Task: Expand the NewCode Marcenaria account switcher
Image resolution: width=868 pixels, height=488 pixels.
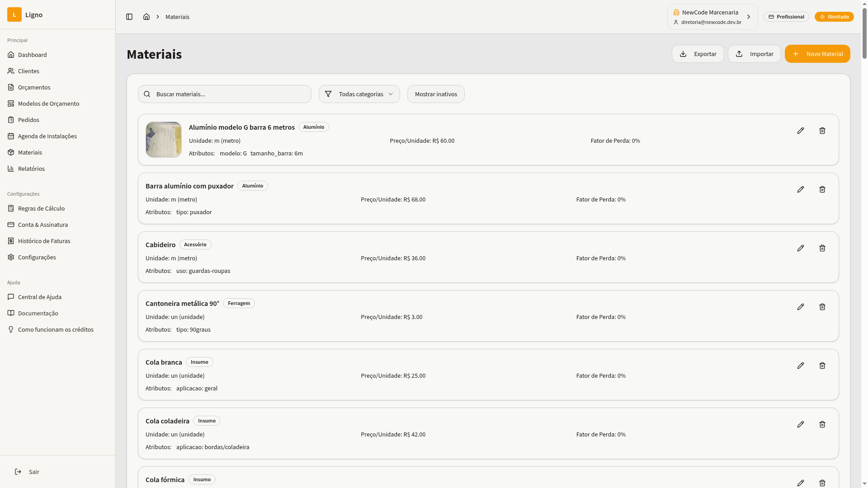Action: pyautogui.click(x=712, y=17)
